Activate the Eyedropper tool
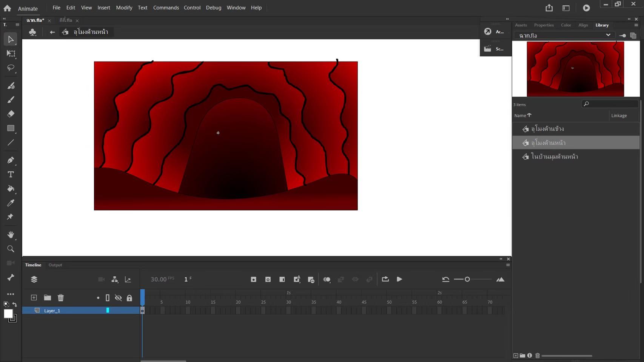The image size is (644, 362). point(11,203)
